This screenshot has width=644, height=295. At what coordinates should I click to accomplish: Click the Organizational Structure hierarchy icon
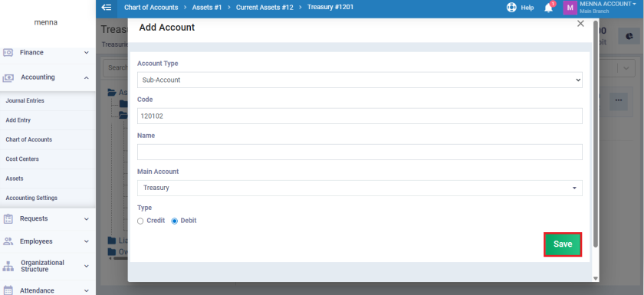tap(8, 266)
